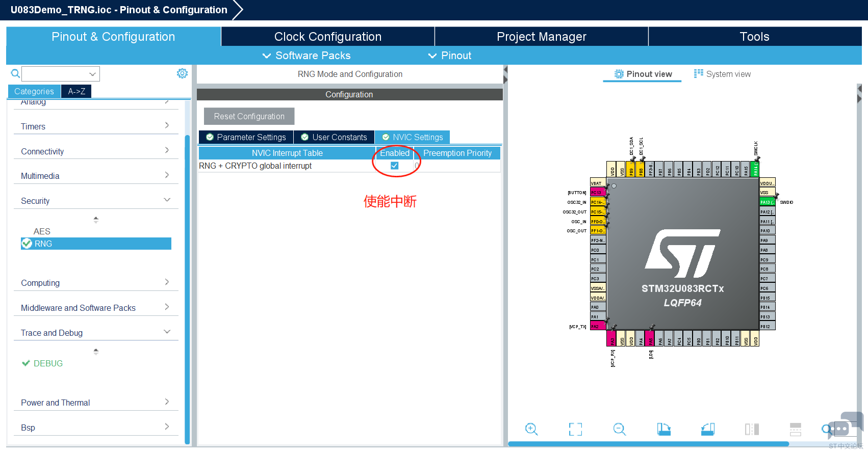Zoom out of the chip pinout
The image size is (868, 454).
[620, 429]
